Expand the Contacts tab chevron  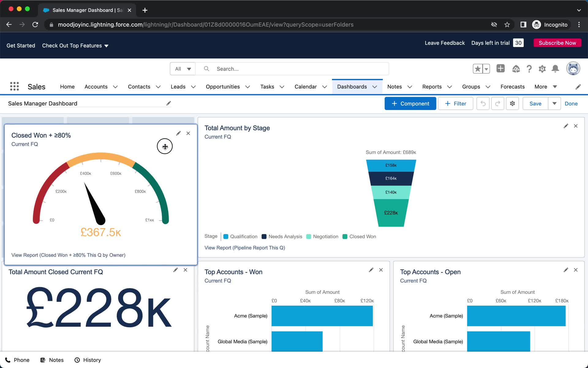[x=158, y=87]
